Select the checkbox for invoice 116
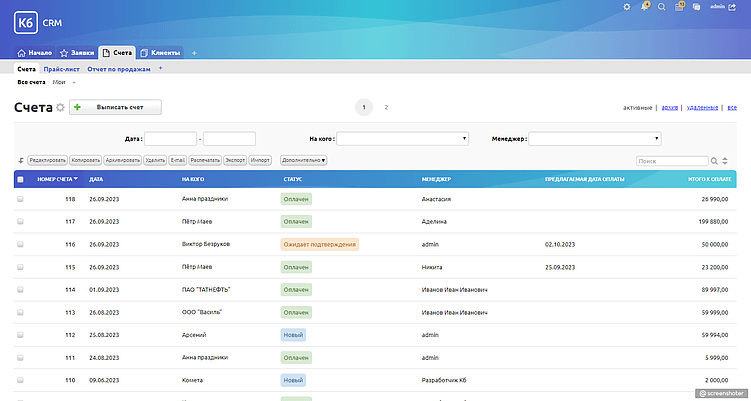The height and width of the screenshot is (401, 751). (20, 244)
